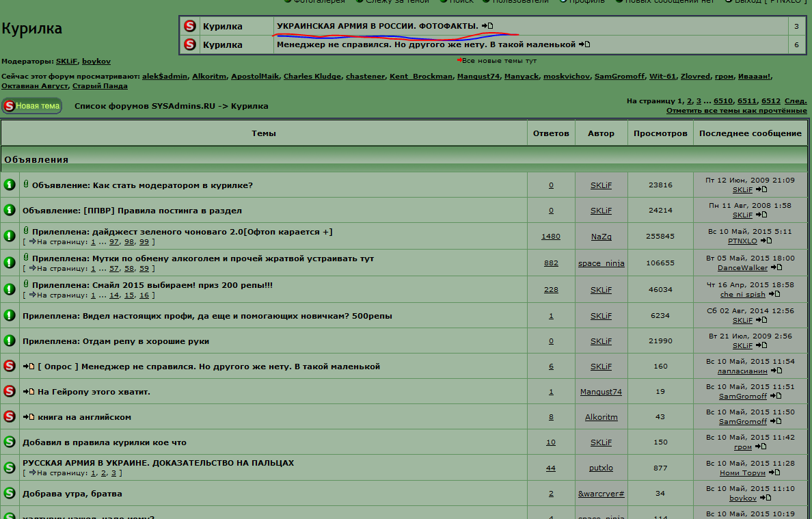812x519 pixels.
Task: Click sticky icon for дайджест зеленого чоноваго topic
Action: (x=10, y=236)
